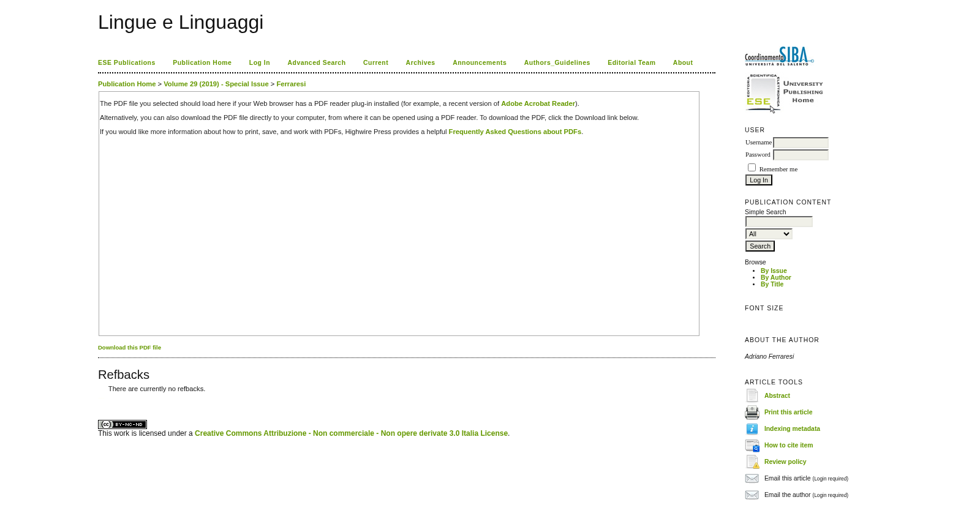Open Announcements in the navigation bar
This screenshot has height=527, width=980.
tap(480, 62)
